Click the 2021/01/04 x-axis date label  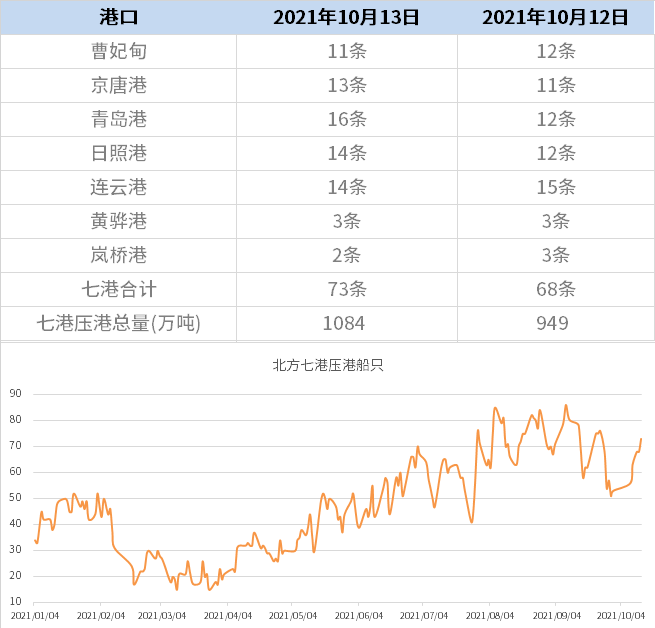coord(35,616)
